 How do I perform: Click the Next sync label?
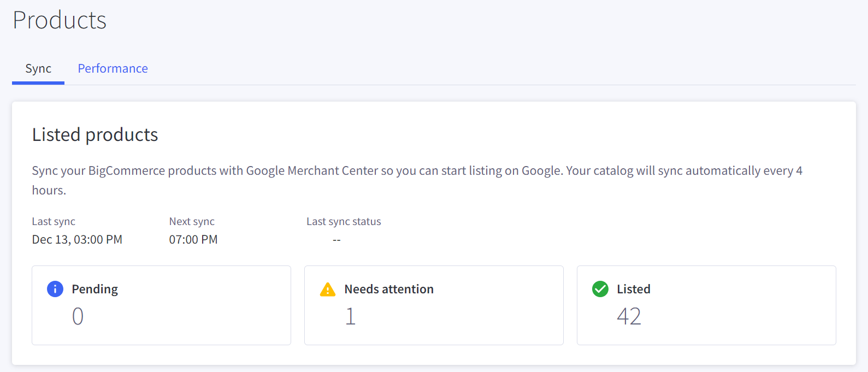point(192,221)
